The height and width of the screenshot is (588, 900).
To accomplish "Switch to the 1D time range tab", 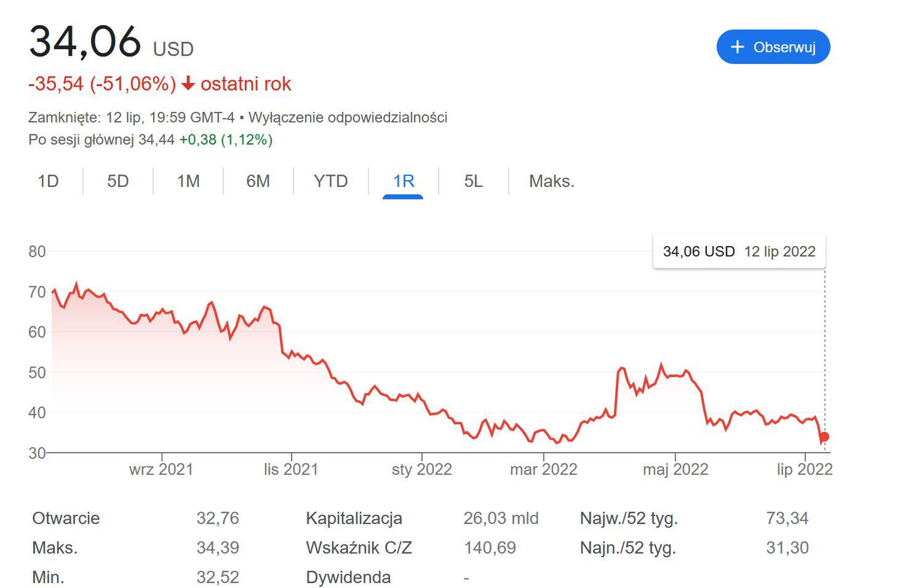I will click(48, 181).
